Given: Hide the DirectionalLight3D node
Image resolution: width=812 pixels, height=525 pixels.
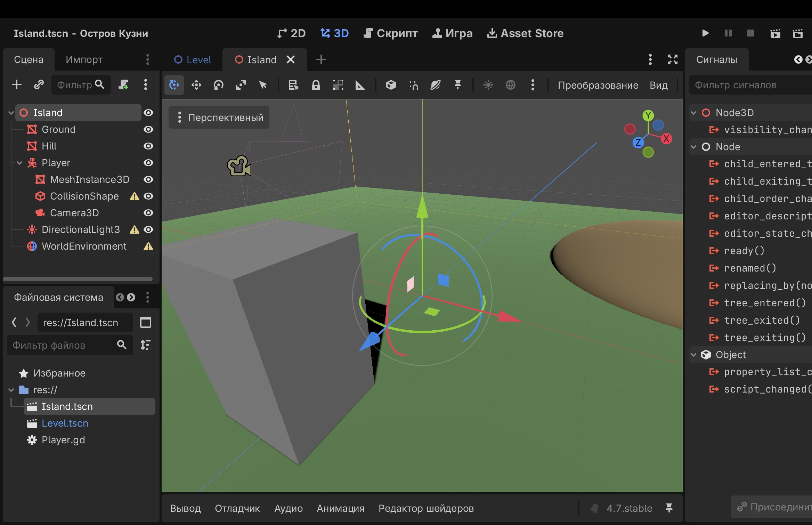Looking at the screenshot, I should click(148, 229).
